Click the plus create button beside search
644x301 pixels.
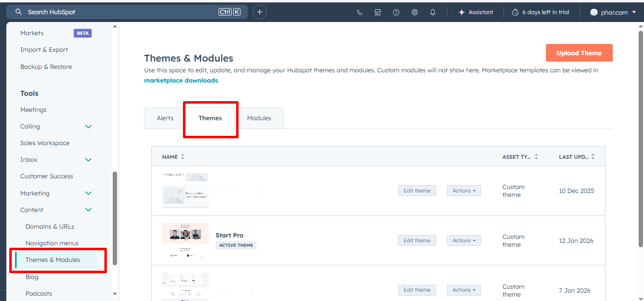[260, 12]
